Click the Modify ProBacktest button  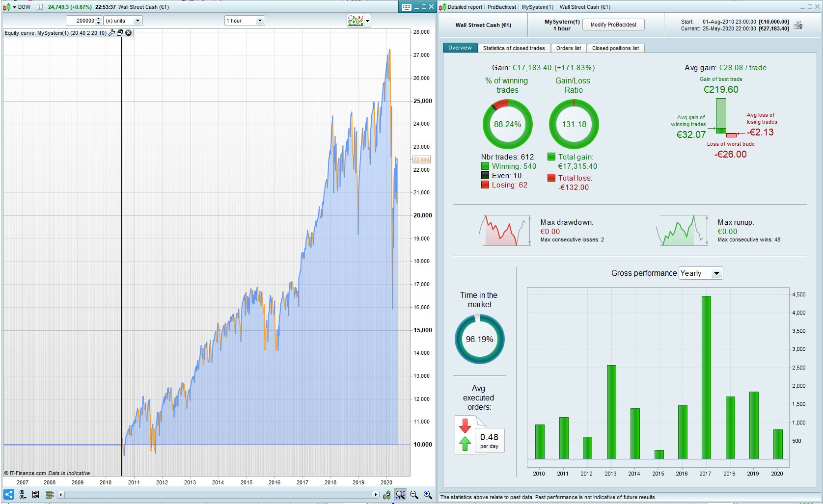pyautogui.click(x=613, y=25)
